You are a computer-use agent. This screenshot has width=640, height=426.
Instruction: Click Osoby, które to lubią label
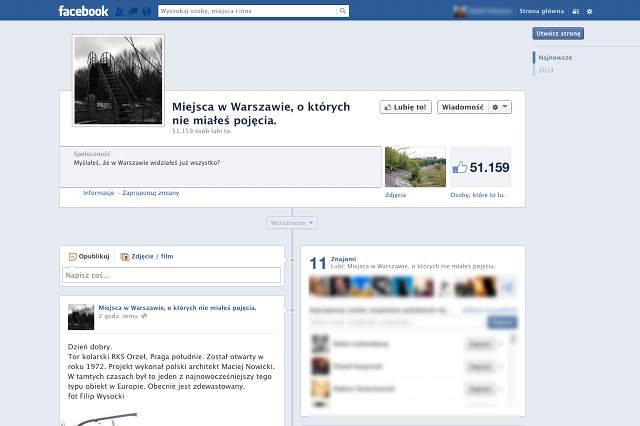pos(478,195)
